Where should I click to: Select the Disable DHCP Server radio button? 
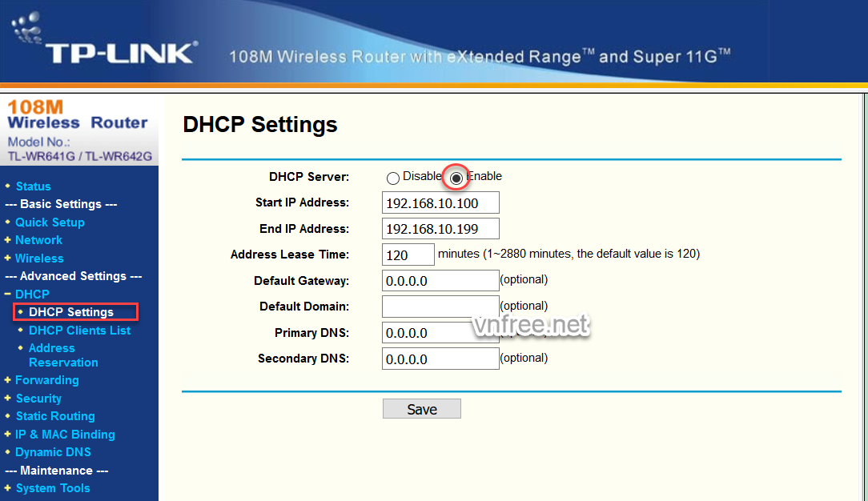coord(393,178)
